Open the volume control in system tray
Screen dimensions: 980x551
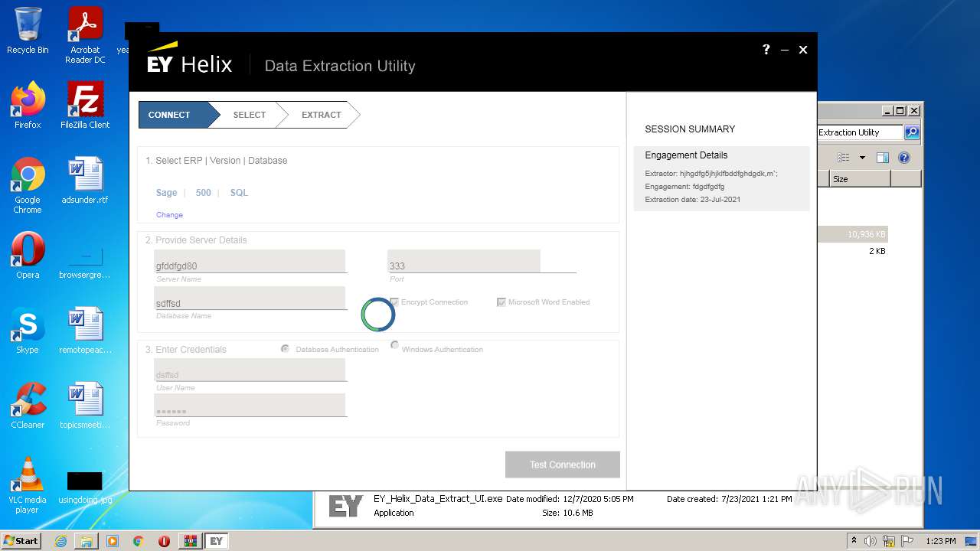pyautogui.click(x=871, y=541)
